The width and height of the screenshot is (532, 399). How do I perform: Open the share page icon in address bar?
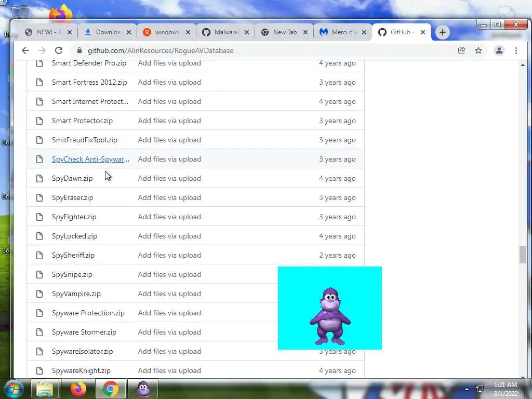click(x=461, y=50)
